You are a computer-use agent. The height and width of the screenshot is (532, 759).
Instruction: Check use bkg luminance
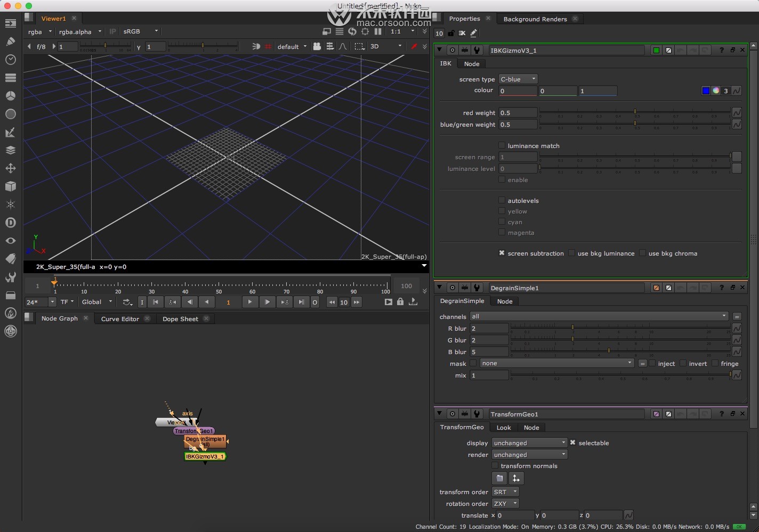[x=571, y=253]
